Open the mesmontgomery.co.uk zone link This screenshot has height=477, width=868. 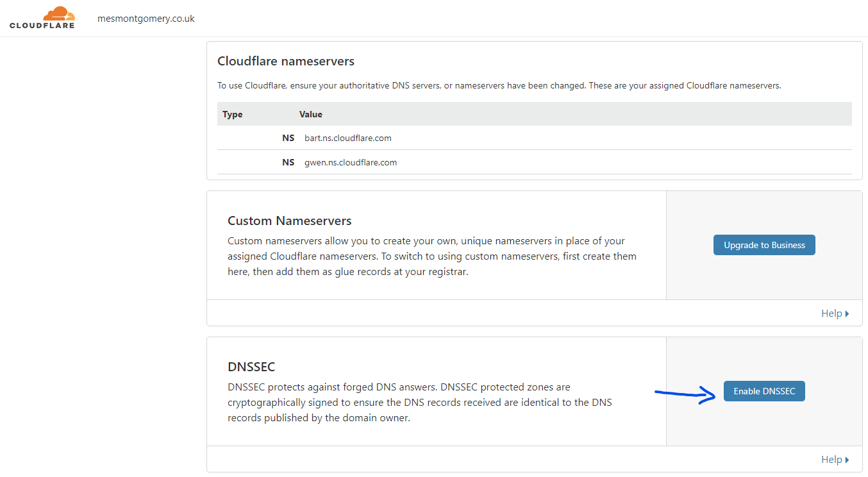point(146,19)
